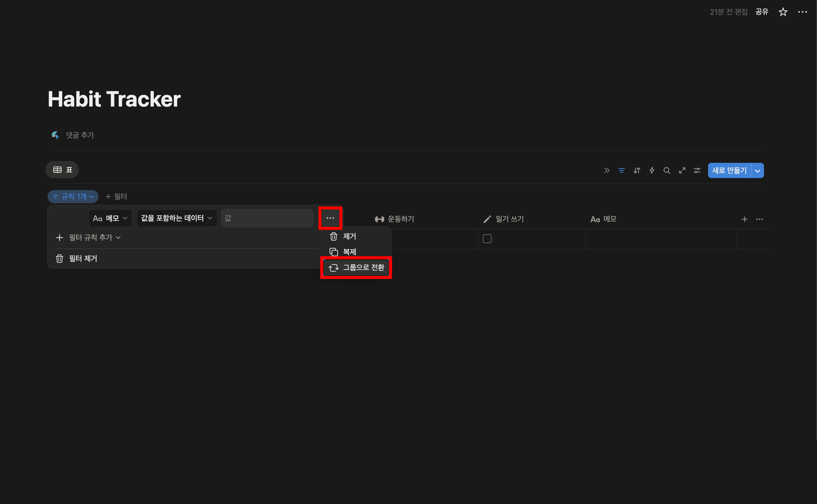Image resolution: width=817 pixels, height=504 pixels.
Task: Click the 새로 만들기 button
Action: [x=729, y=170]
